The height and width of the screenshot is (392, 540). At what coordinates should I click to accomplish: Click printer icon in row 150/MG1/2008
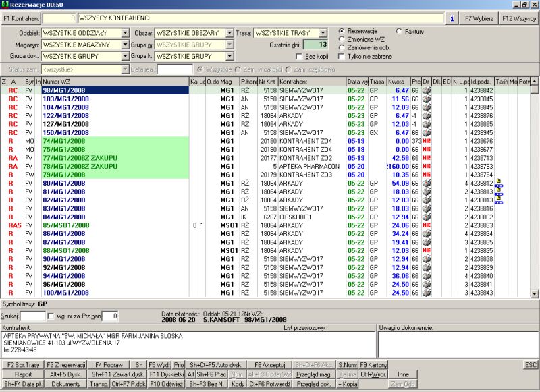tap(427, 133)
